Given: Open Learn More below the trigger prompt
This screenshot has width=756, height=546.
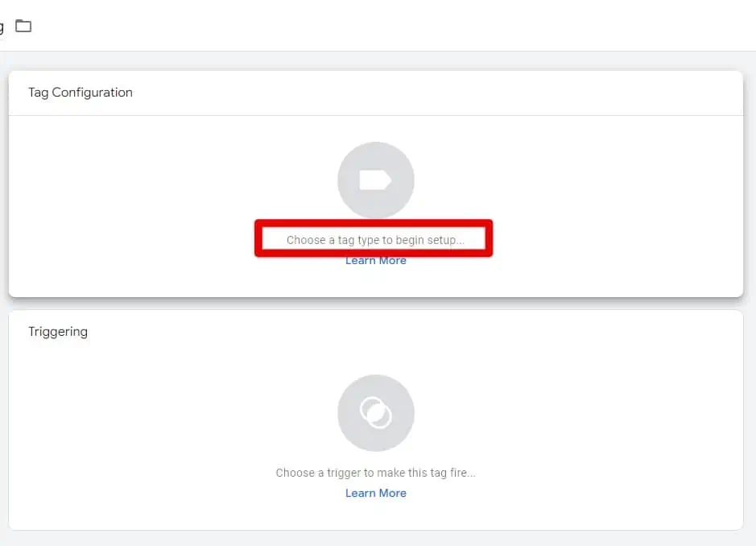Looking at the screenshot, I should [375, 492].
